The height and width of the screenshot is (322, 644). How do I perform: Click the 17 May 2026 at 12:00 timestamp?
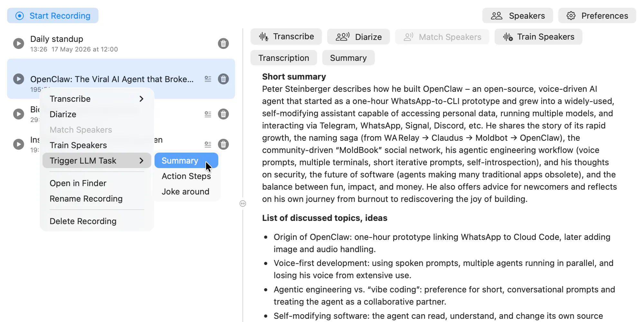[x=85, y=49]
